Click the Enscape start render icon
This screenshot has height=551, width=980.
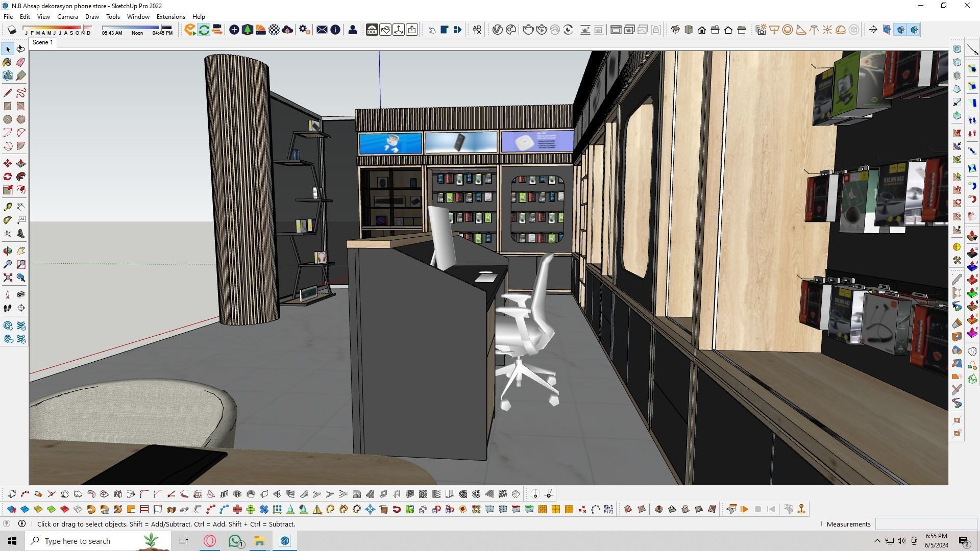point(190,30)
